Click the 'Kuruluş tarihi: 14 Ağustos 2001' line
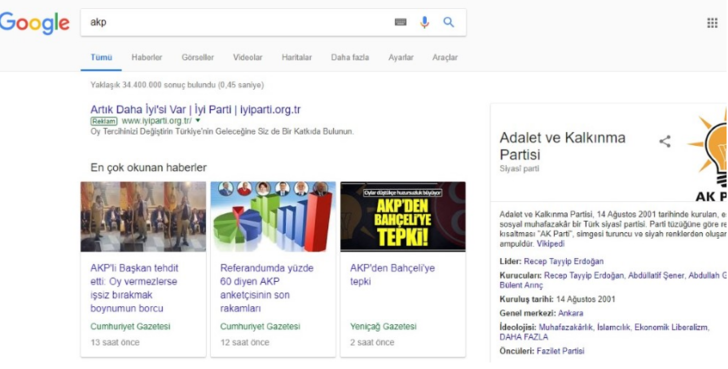 (557, 299)
